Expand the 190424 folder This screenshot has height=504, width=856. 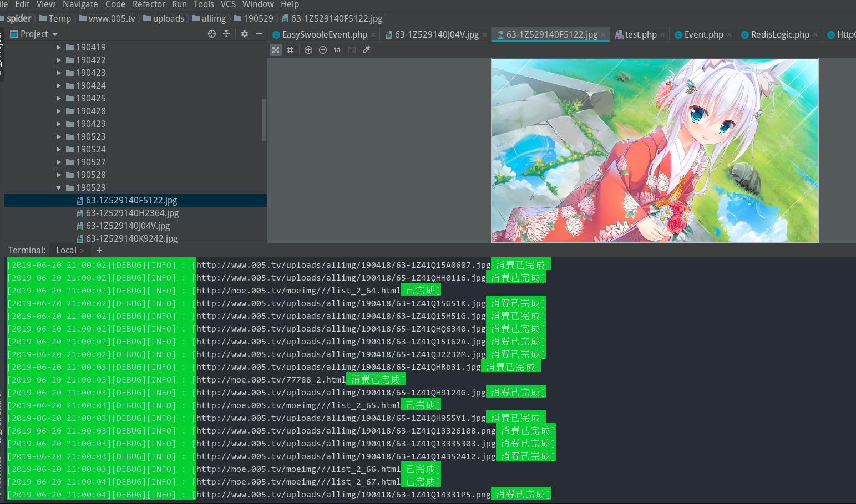tap(59, 86)
